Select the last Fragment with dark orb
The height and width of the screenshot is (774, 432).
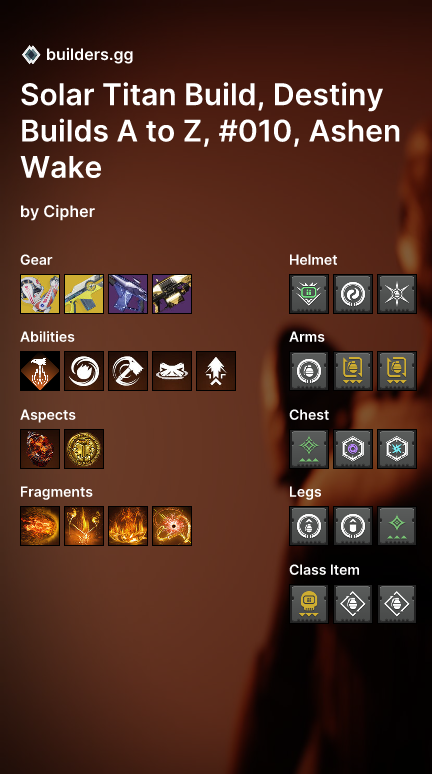click(x=172, y=526)
